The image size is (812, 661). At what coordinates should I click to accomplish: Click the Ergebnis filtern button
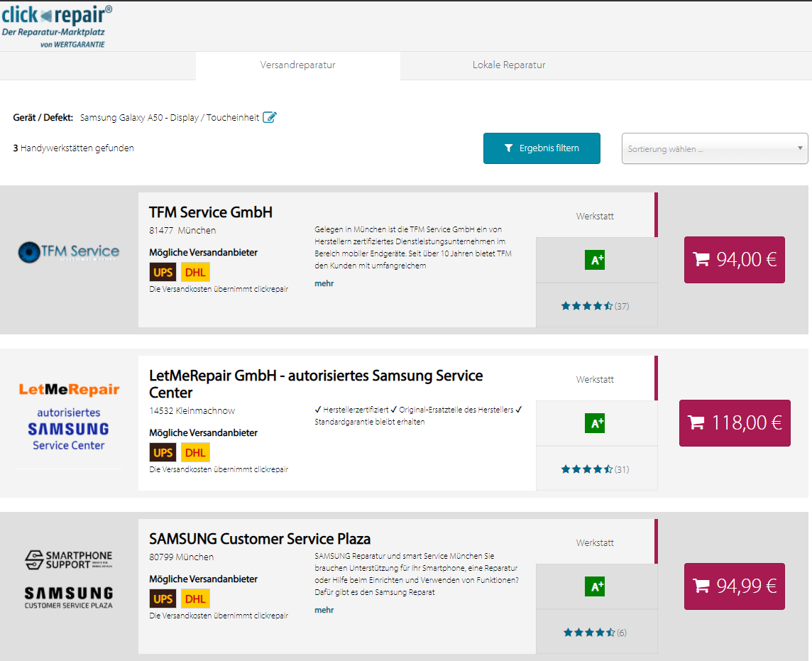(542, 148)
